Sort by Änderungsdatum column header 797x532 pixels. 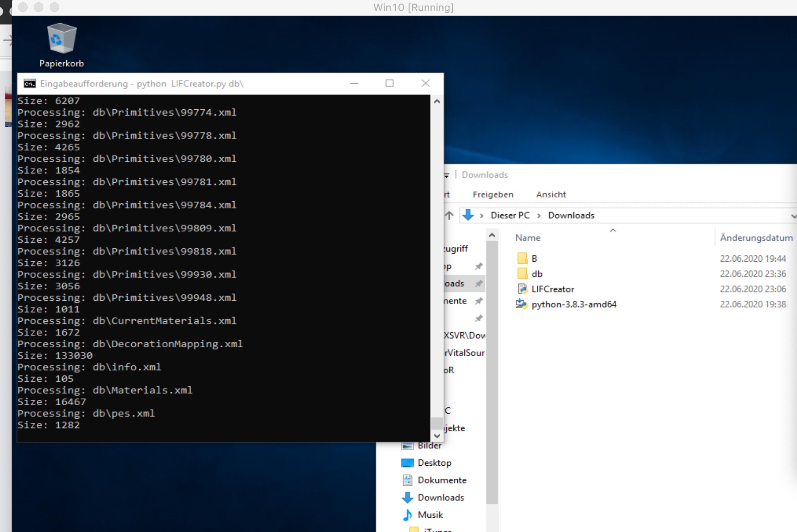click(x=756, y=238)
